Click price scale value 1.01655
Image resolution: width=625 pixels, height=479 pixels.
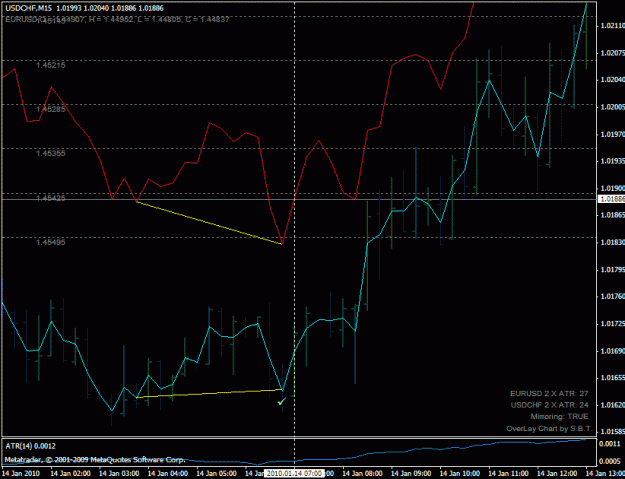(612, 378)
